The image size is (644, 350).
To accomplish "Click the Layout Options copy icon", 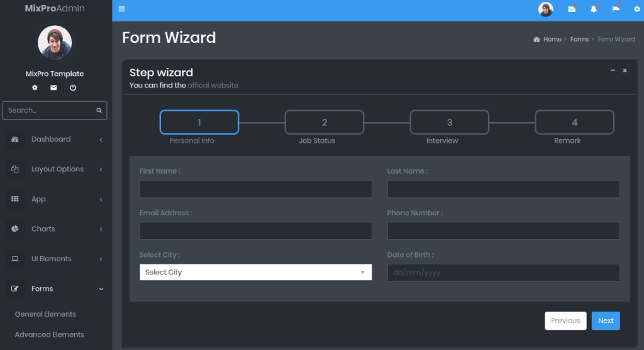I will pyautogui.click(x=15, y=169).
